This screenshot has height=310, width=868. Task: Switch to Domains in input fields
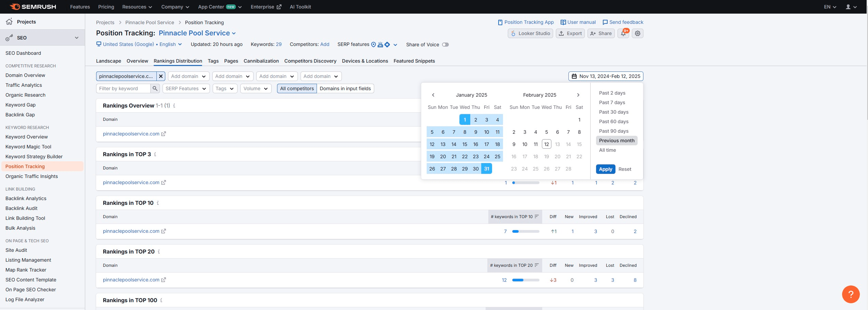[345, 88]
